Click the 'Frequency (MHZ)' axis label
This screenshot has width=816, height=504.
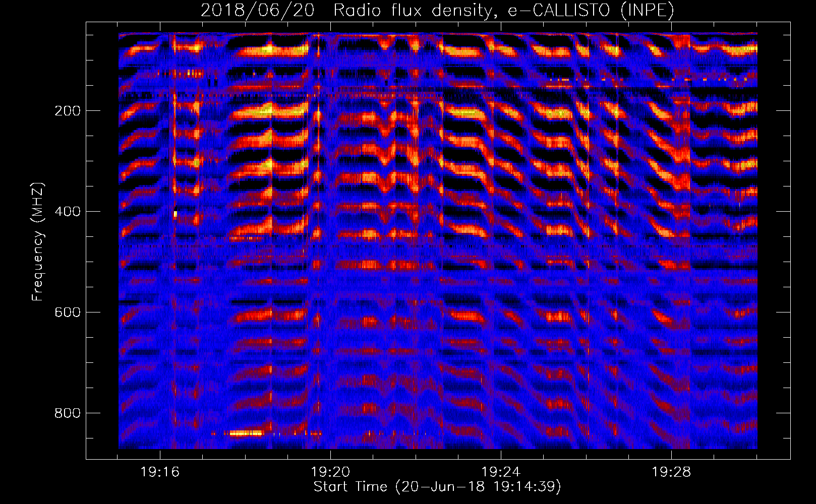[x=38, y=242]
